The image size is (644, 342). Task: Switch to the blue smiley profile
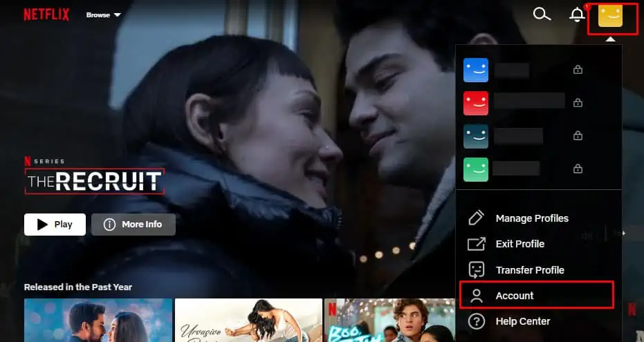pos(476,70)
